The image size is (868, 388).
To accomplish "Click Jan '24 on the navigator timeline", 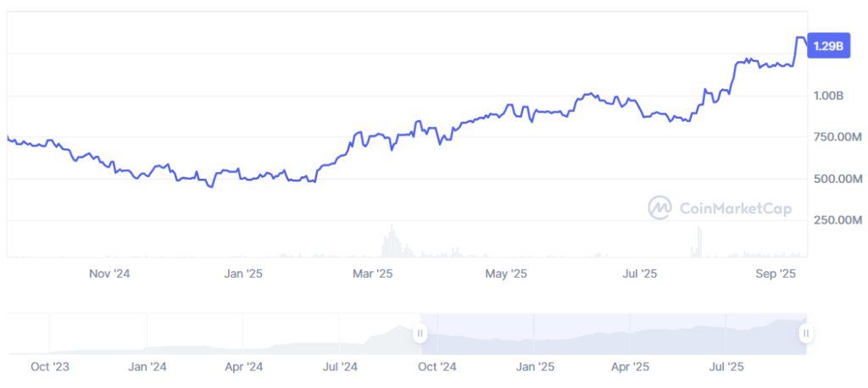I will click(x=147, y=367).
